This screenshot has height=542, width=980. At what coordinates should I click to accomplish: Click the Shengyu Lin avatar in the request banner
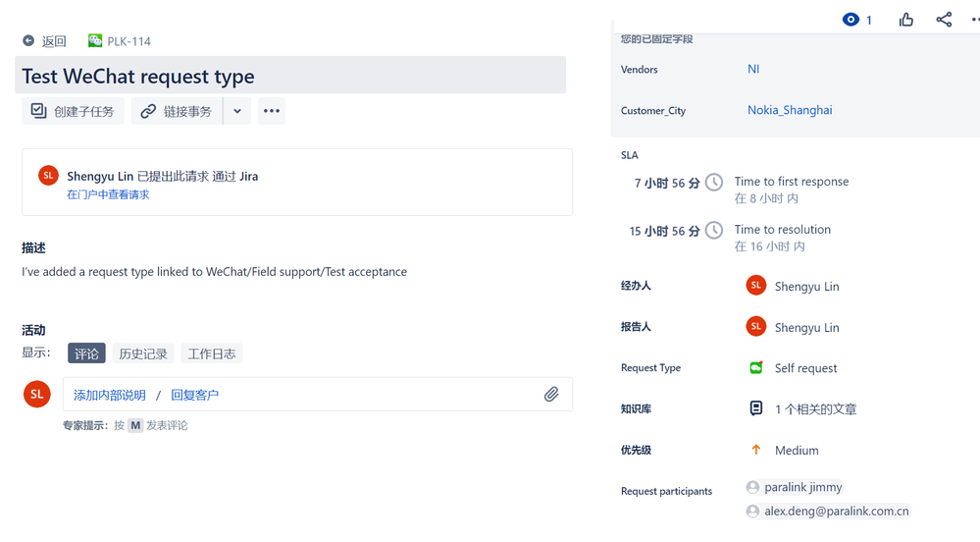click(48, 176)
